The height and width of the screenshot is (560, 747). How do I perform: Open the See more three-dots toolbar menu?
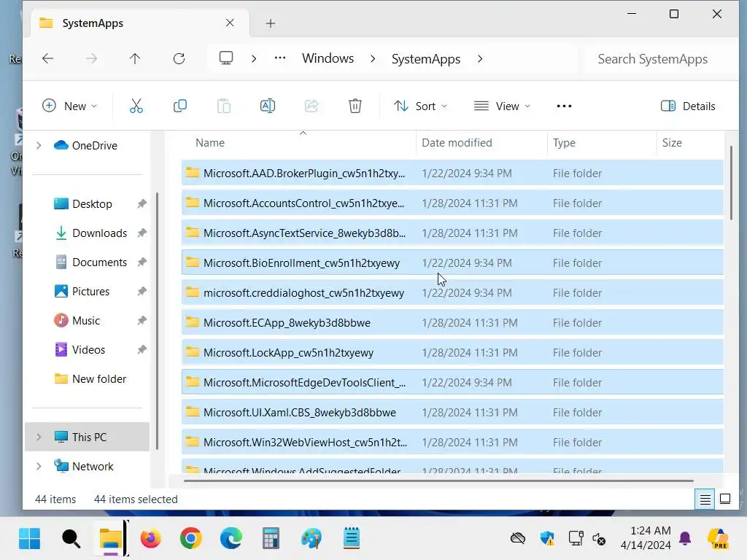click(564, 106)
